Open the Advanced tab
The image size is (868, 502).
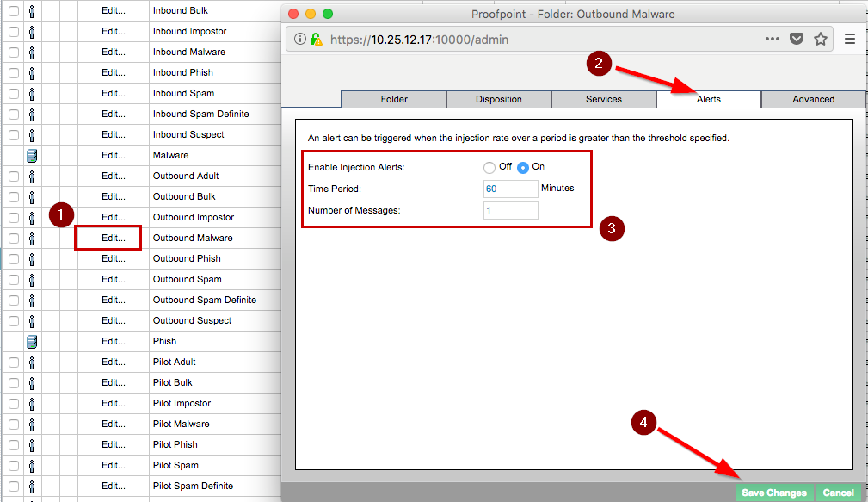pos(813,99)
